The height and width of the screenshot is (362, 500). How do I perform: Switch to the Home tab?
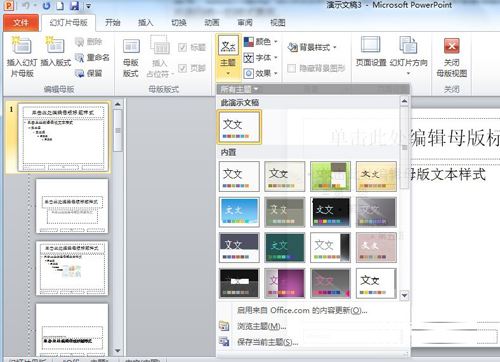click(x=113, y=23)
